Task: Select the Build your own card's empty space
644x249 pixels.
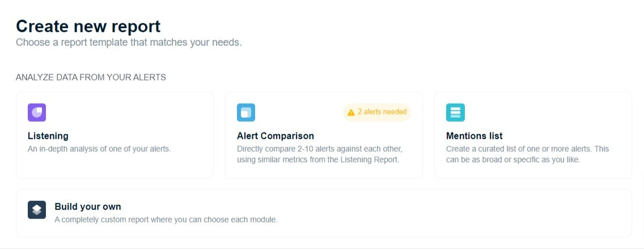Action: click(x=452, y=213)
